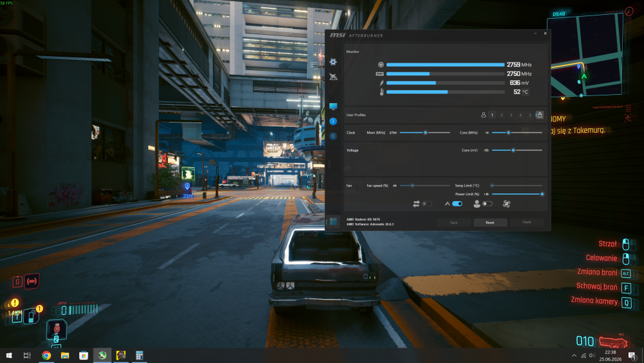This screenshot has height=363, width=644.
Task: Select user profile 1
Action: pyautogui.click(x=492, y=115)
